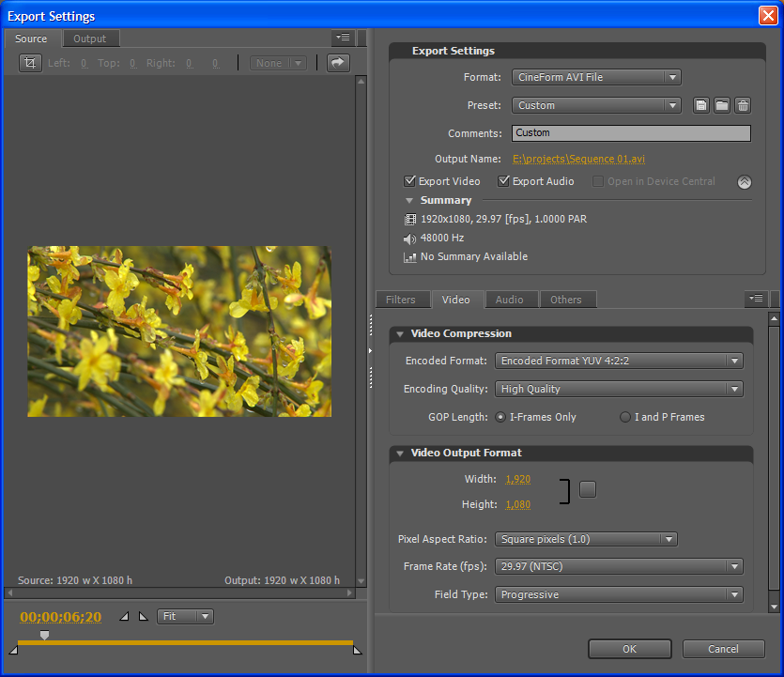The image size is (784, 677).
Task: Open the Format dropdown
Action: [x=596, y=77]
